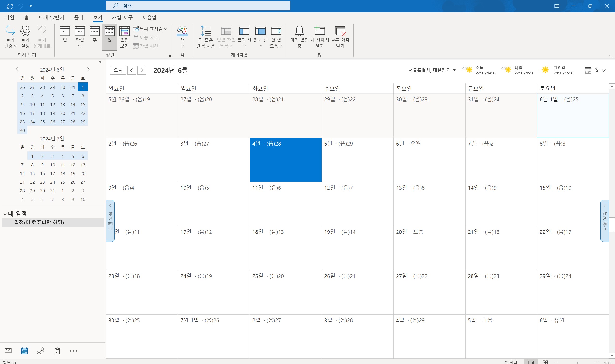Image resolution: width=615 pixels, height=364 pixels.
Task: Click 더 좁은 간격 사용 icon
Action: [205, 37]
